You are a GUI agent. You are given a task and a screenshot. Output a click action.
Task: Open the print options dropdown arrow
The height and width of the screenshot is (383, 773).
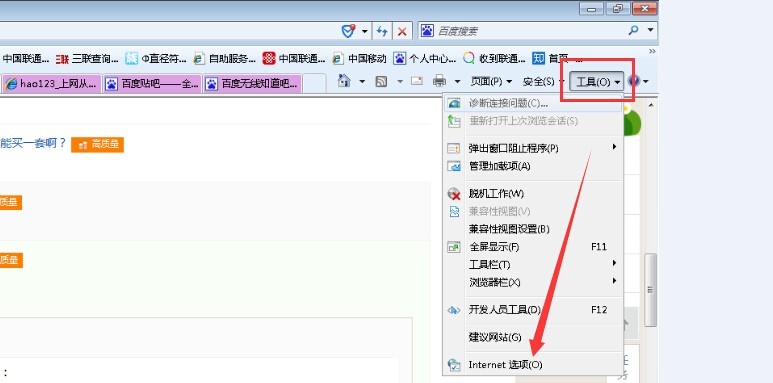pyautogui.click(x=457, y=81)
